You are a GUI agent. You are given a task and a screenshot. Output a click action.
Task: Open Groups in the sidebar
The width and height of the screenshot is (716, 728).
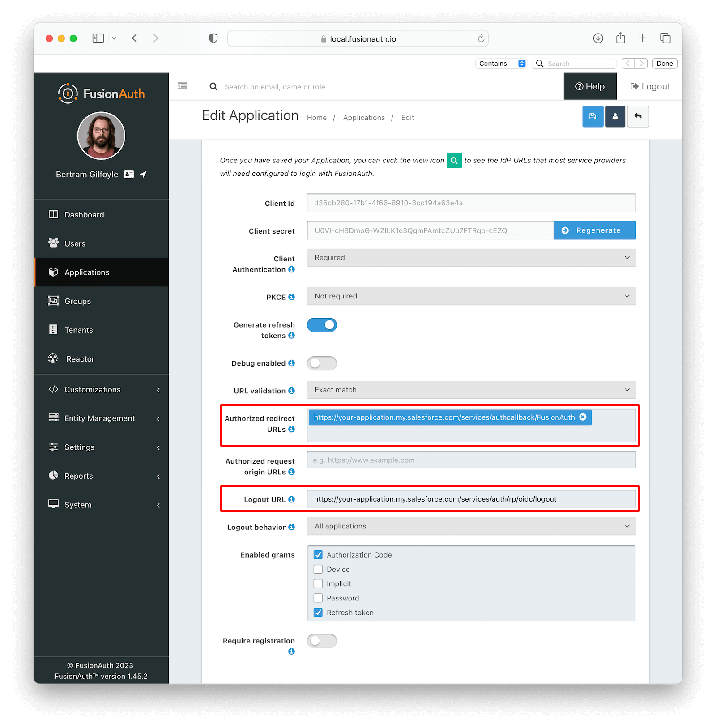tap(101, 301)
